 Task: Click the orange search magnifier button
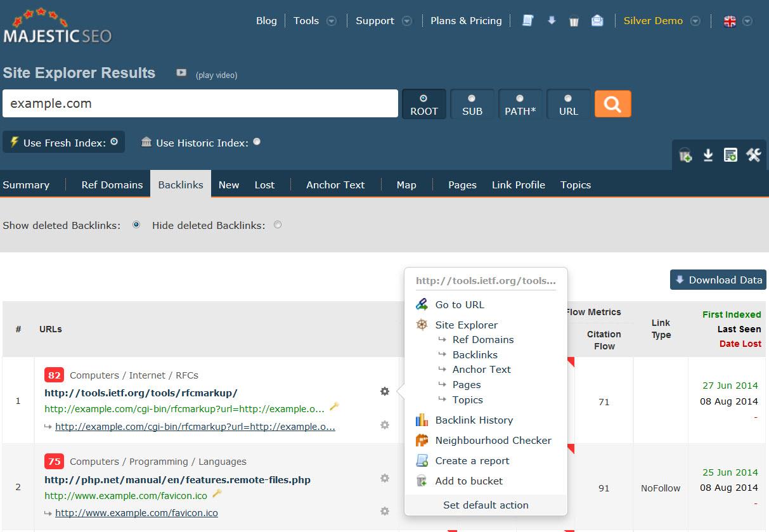coord(612,103)
